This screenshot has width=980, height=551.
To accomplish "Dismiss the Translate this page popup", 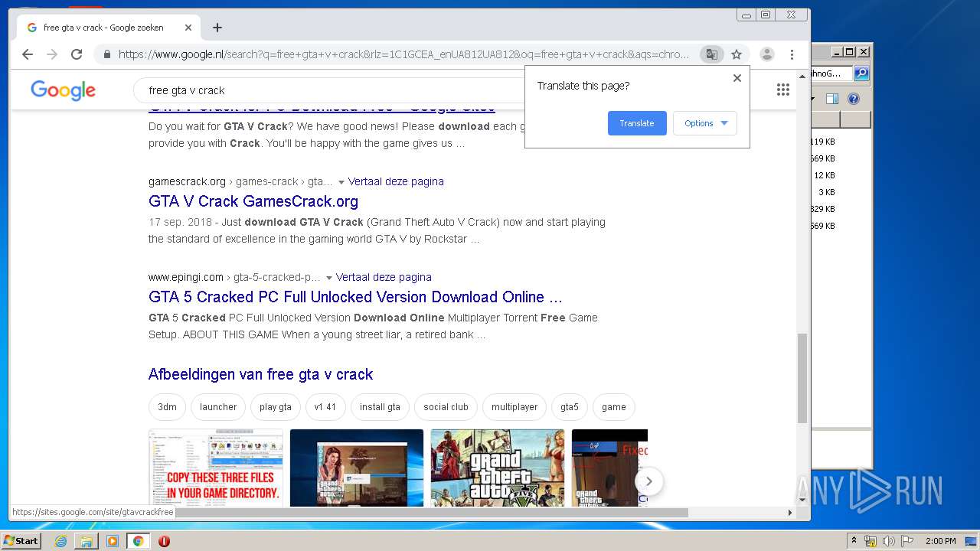I will [x=737, y=78].
